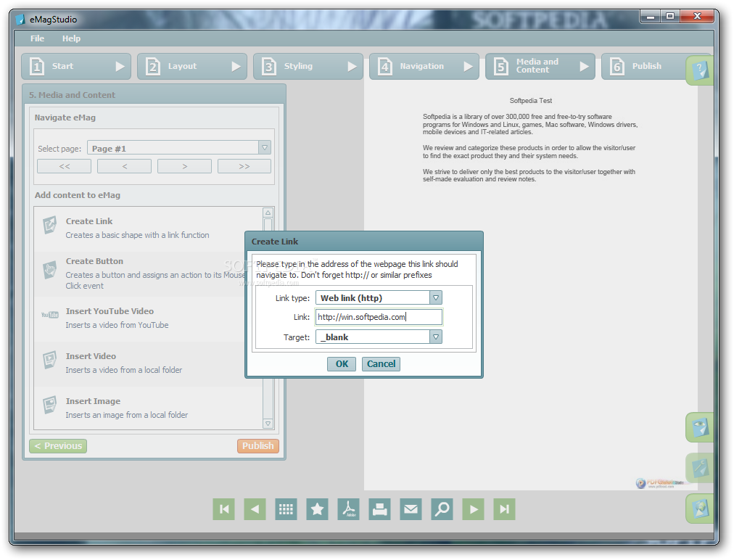The height and width of the screenshot is (560, 734).
Task: Switch to step 2 Layout
Action: 192,66
